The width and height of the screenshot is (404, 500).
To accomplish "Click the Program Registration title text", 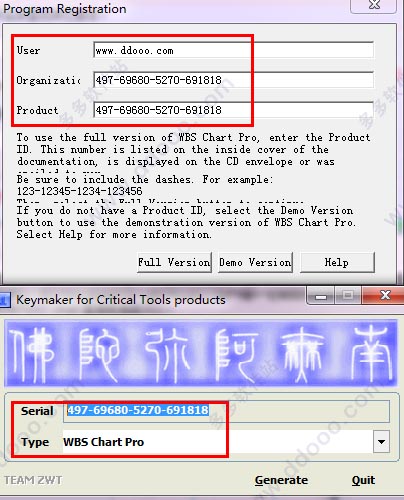I will (65, 9).
